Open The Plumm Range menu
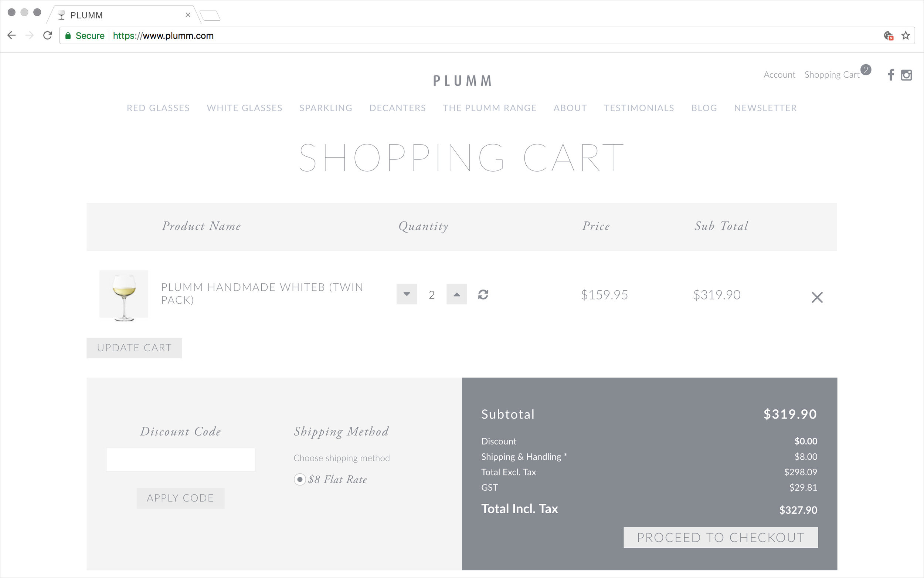Screen dimensions: 924x578 click(x=489, y=108)
